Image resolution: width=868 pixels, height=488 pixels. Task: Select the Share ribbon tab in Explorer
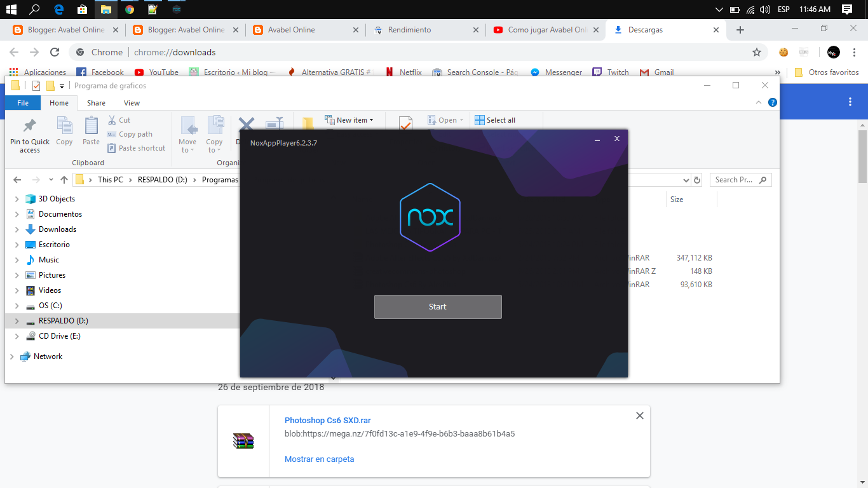(97, 103)
